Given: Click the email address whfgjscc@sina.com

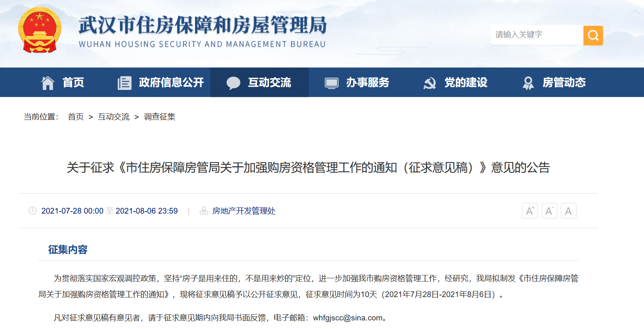Looking at the screenshot, I should point(348,318).
